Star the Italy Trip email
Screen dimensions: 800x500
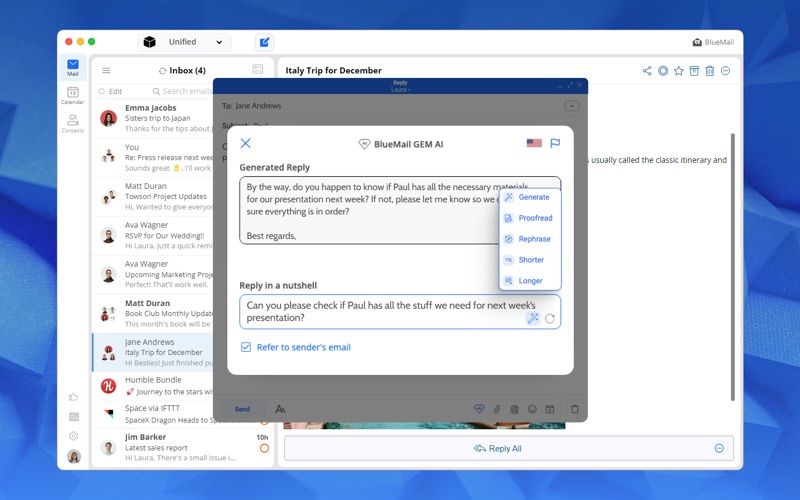pyautogui.click(x=678, y=71)
